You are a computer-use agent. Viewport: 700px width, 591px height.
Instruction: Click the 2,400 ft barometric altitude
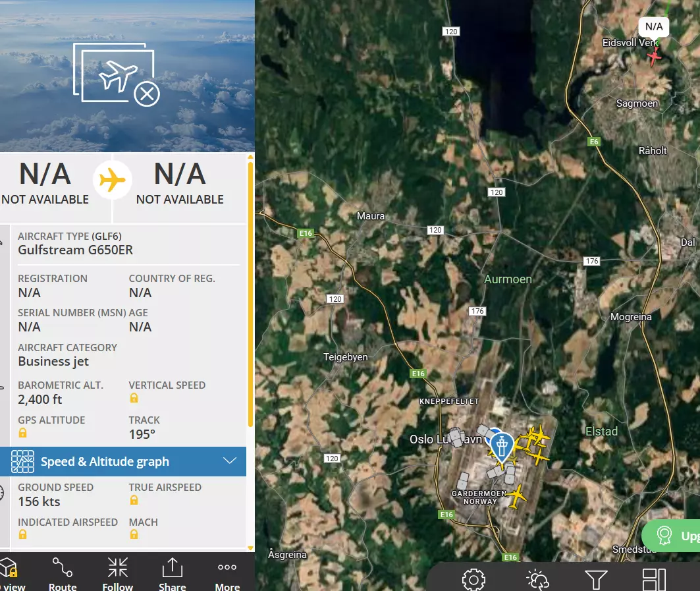click(x=40, y=399)
